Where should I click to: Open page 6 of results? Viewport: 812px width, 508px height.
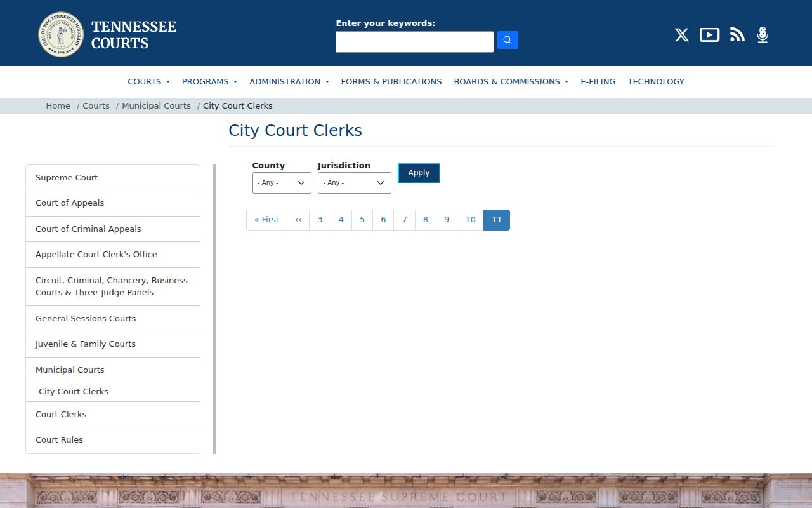tap(383, 220)
